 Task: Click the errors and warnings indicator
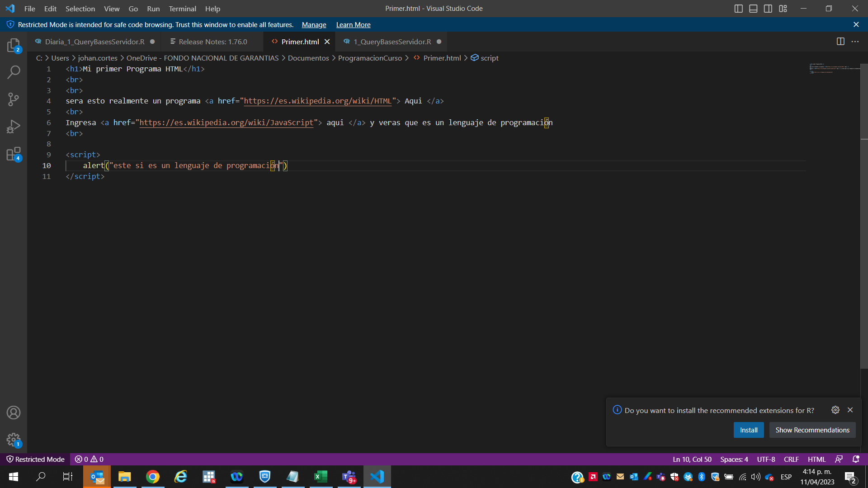click(x=89, y=459)
